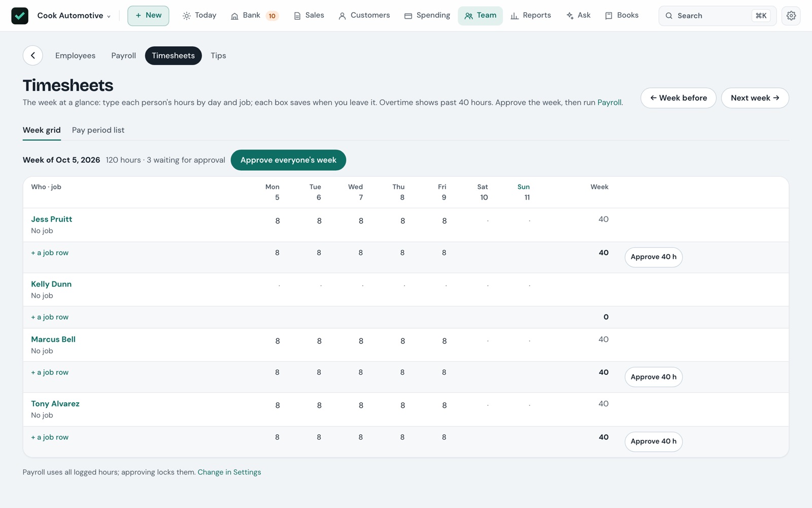
Task: Click the New button
Action: tap(148, 16)
